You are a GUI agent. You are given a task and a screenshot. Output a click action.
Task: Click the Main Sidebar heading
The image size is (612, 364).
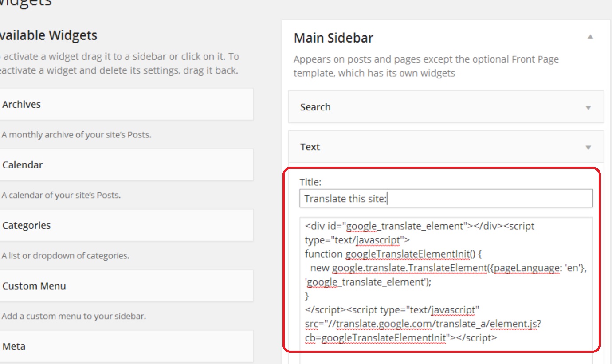click(x=333, y=38)
